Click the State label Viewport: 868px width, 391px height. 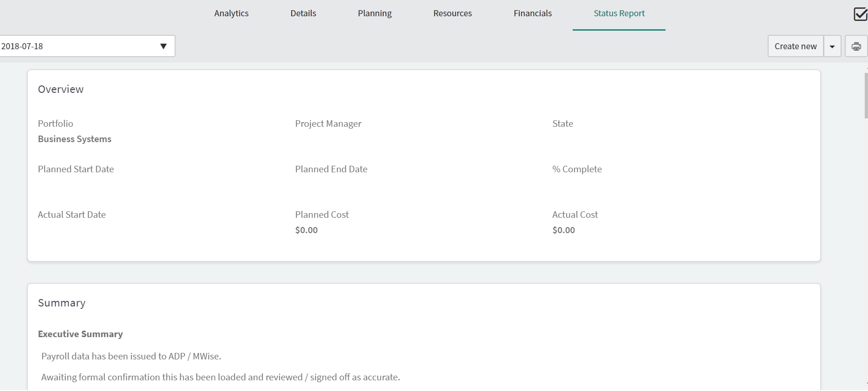tap(563, 124)
